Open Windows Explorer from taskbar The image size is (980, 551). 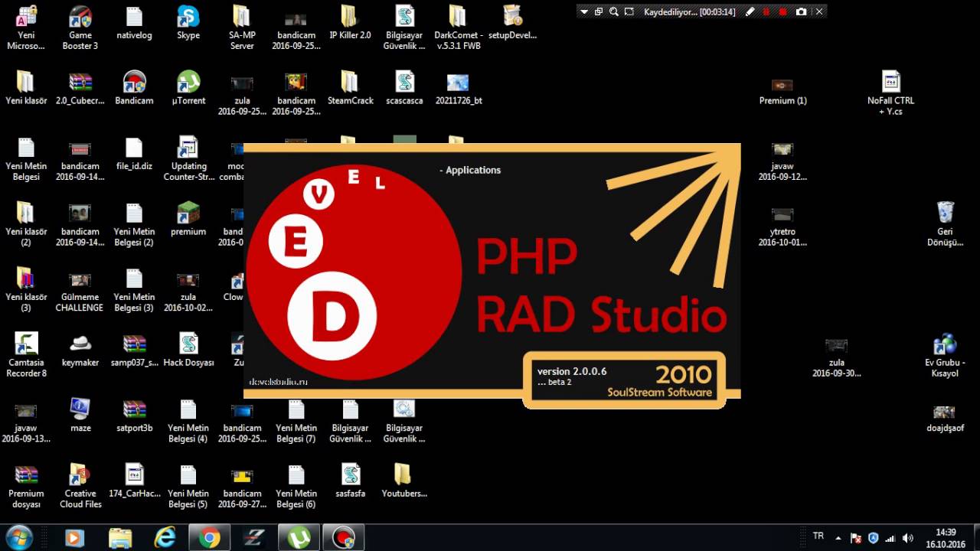point(120,538)
